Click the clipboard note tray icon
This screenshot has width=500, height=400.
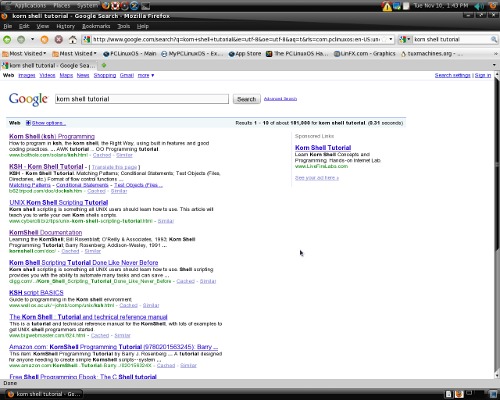coord(406,6)
